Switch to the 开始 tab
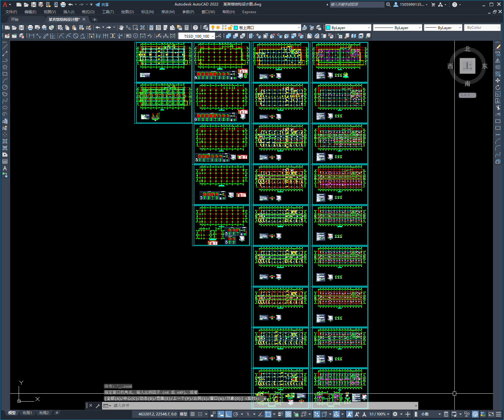 click(15, 19)
